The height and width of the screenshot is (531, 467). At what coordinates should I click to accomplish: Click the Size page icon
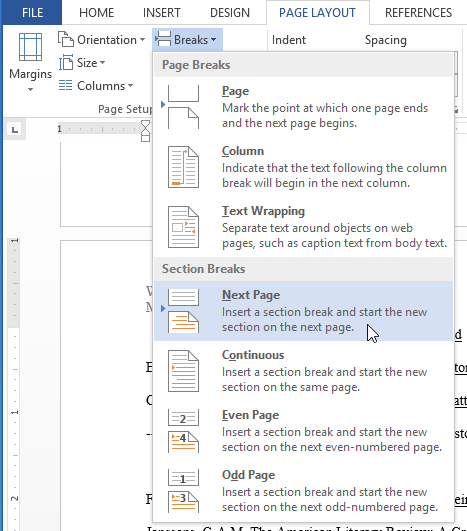(x=66, y=63)
